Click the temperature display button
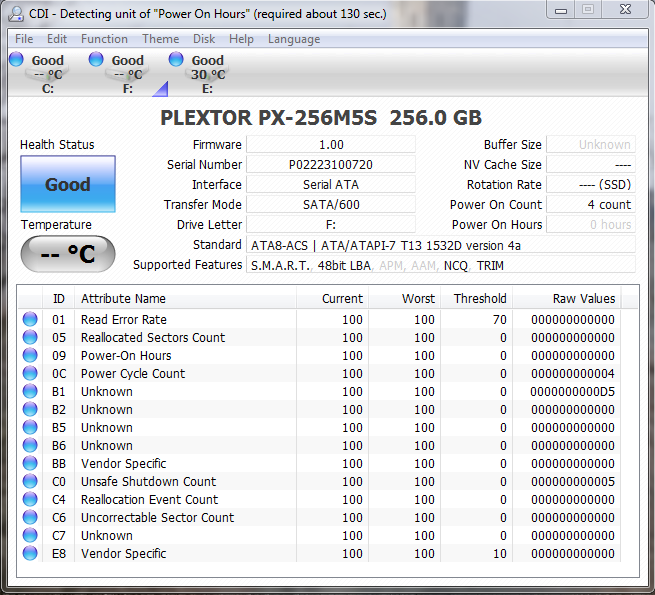Screen dimensions: 655x595 tap(68, 254)
